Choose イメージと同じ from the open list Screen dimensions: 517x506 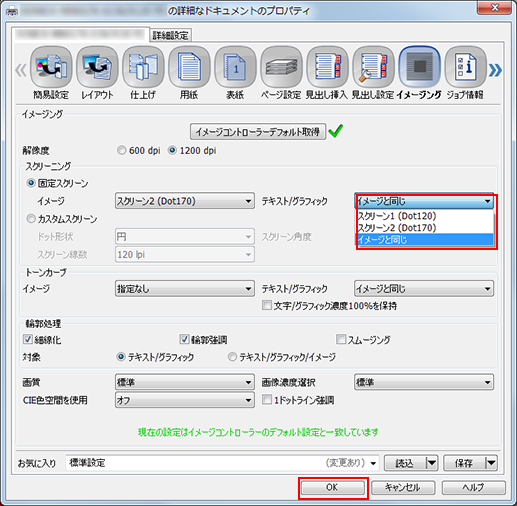[x=425, y=240]
